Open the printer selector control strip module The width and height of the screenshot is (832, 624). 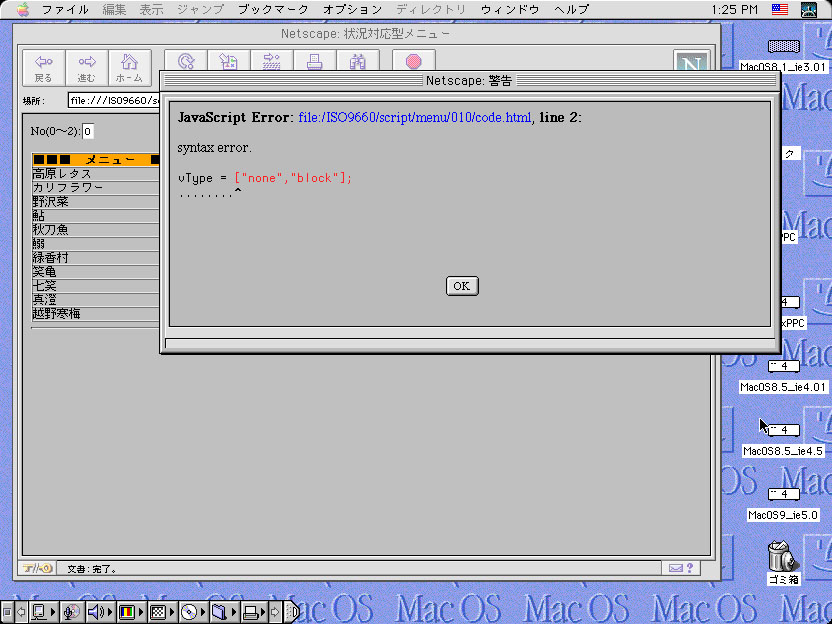pyautogui.click(x=255, y=612)
